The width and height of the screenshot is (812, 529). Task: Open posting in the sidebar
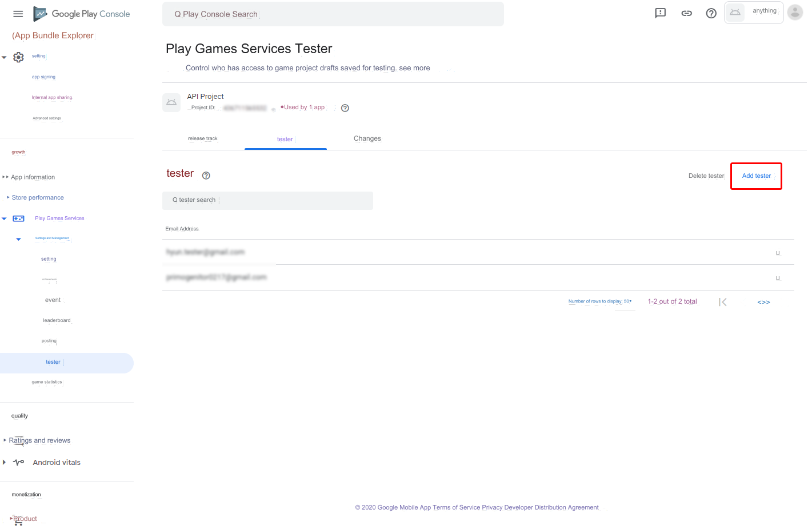49,341
